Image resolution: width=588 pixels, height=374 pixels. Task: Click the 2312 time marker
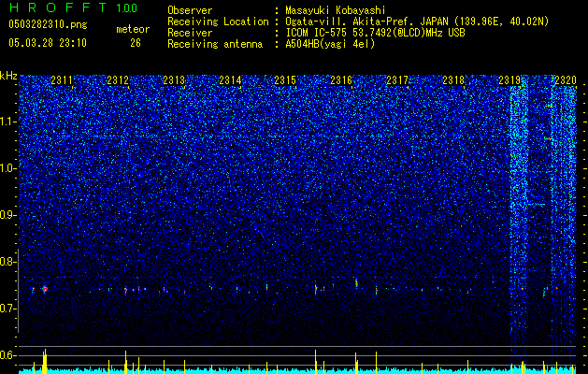point(118,80)
